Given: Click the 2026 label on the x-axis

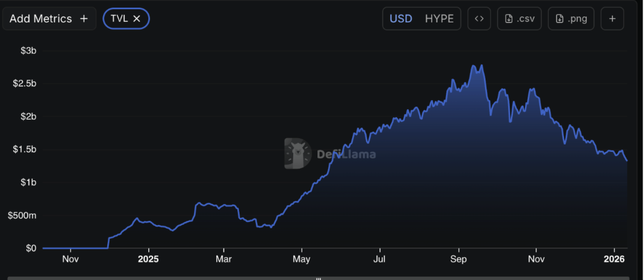Looking at the screenshot, I should pyautogui.click(x=614, y=259).
